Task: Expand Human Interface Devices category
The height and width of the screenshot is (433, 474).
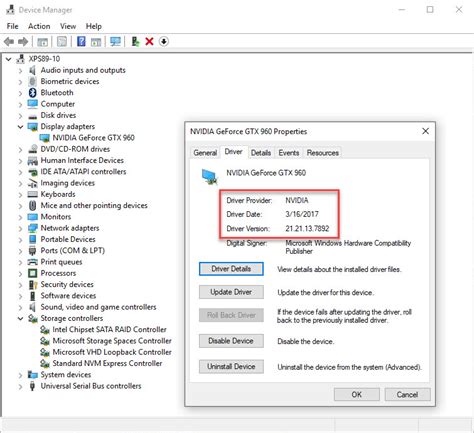Action: [x=20, y=161]
